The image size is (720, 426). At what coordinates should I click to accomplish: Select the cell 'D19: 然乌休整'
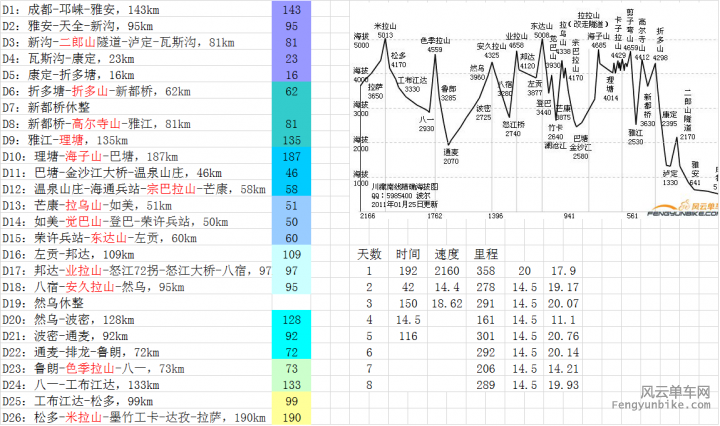point(136,303)
